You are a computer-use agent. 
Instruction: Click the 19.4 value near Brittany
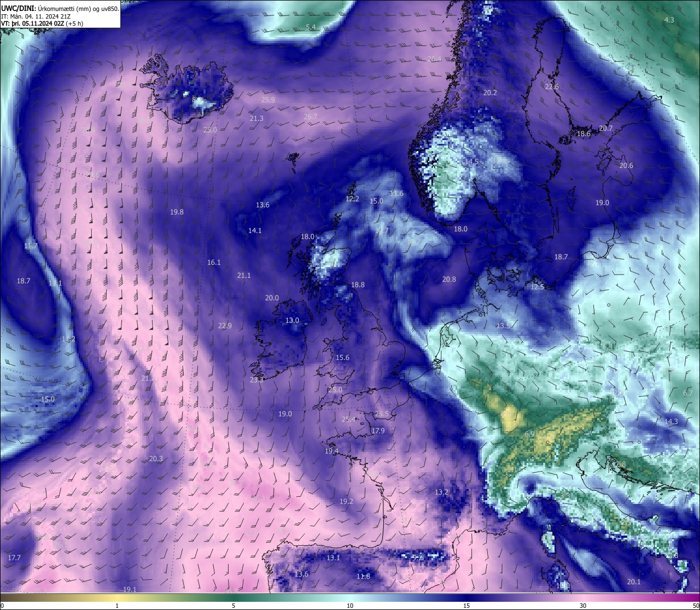331,451
